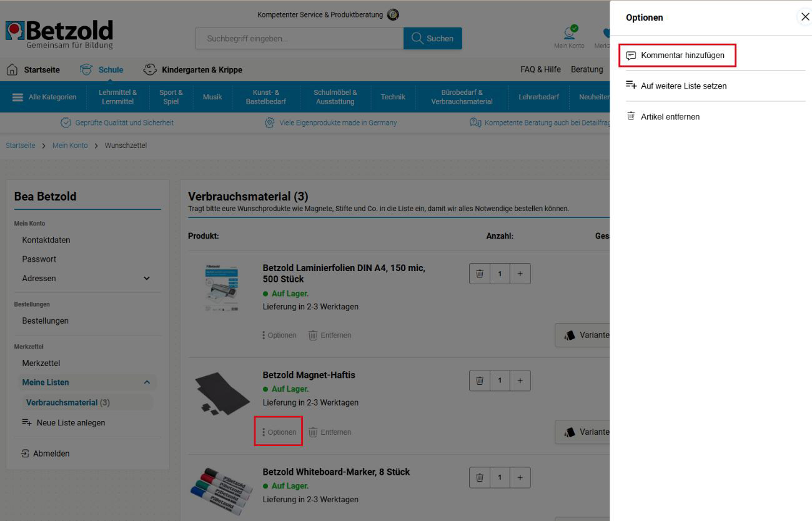The height and width of the screenshot is (521, 812).
Task: Click Varianten button for Laminierfolien
Action: (583, 335)
